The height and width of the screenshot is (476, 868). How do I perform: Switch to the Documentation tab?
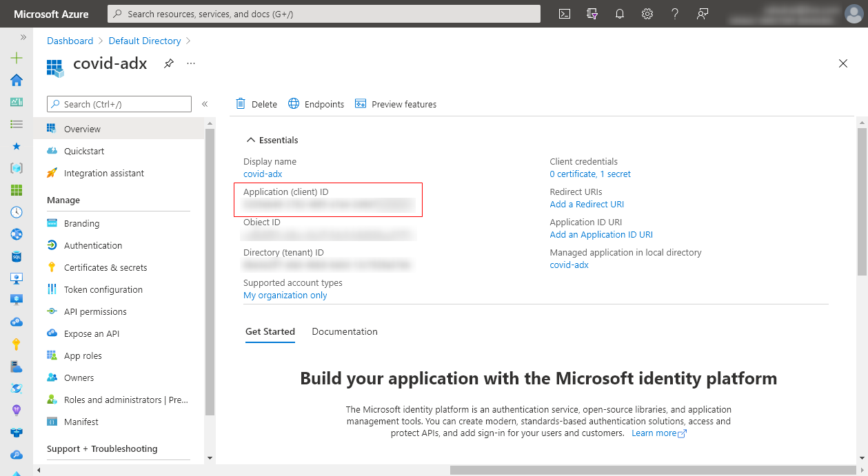[x=345, y=331]
